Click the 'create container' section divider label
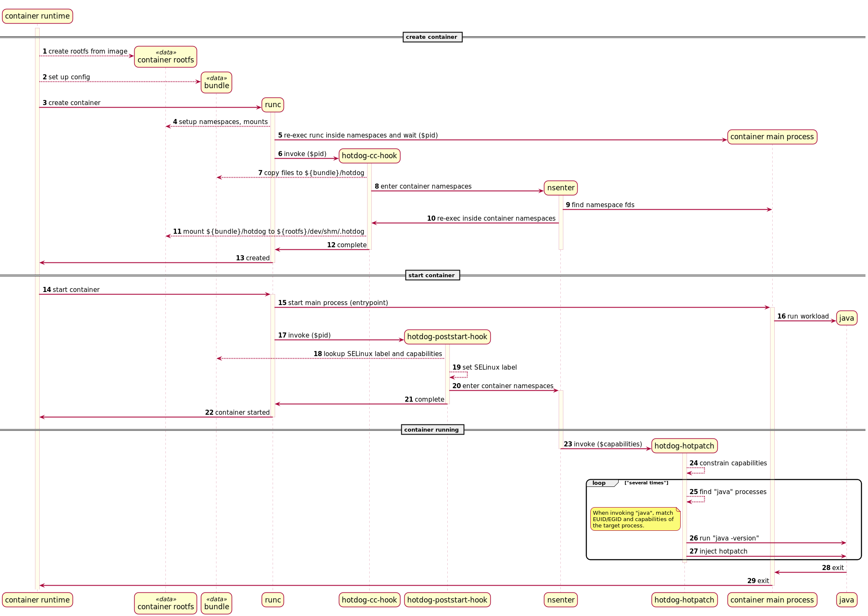The image size is (868, 616). [432, 37]
